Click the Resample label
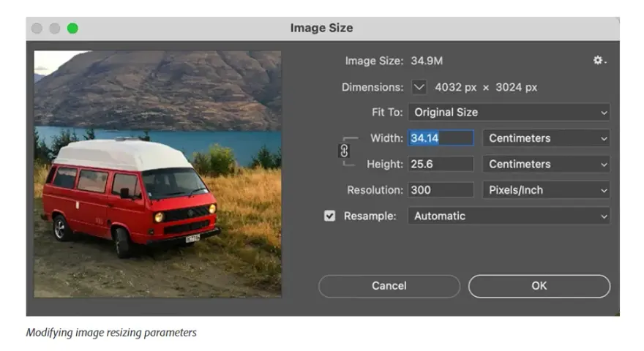 coord(370,216)
